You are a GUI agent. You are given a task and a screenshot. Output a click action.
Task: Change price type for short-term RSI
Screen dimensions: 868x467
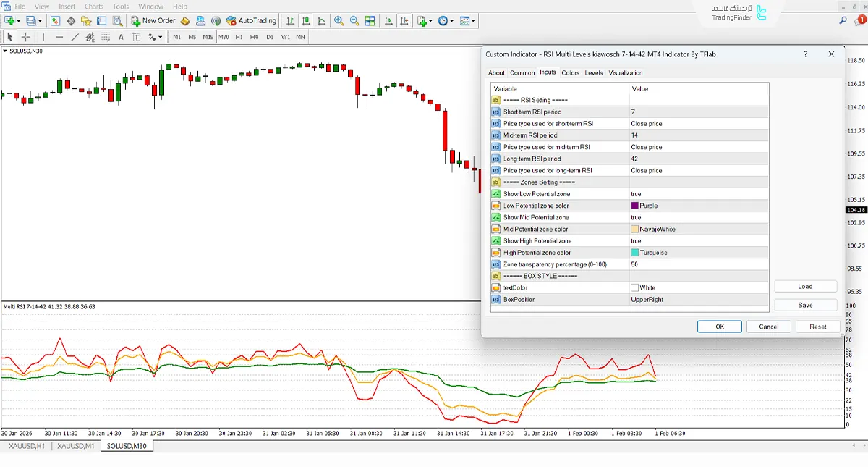(694, 123)
